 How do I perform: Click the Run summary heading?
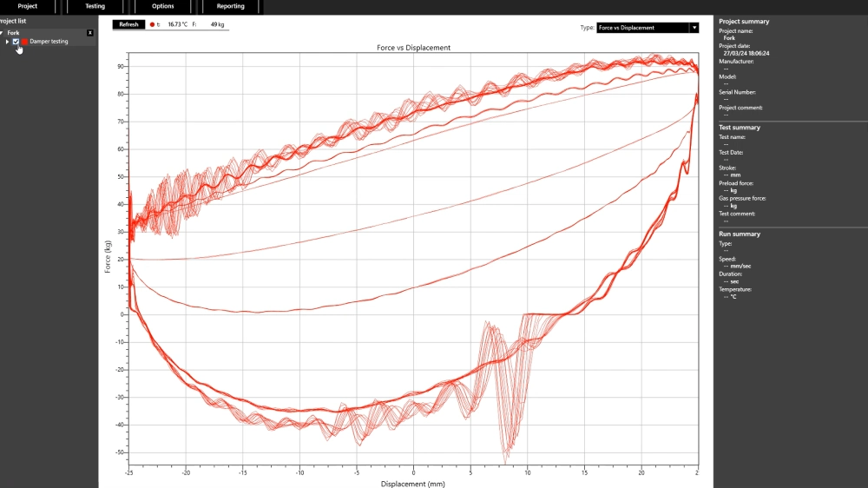tap(740, 234)
